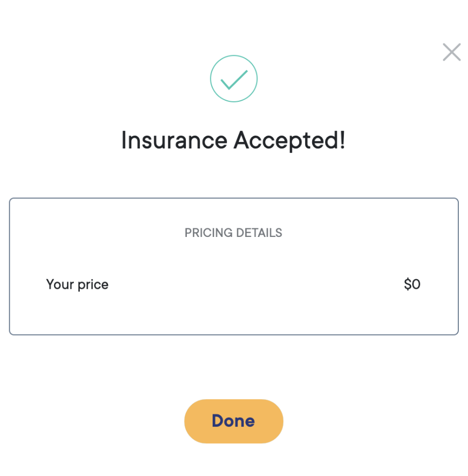Image resolution: width=468 pixels, height=476 pixels.
Task: Click the Done button
Action: 233,421
